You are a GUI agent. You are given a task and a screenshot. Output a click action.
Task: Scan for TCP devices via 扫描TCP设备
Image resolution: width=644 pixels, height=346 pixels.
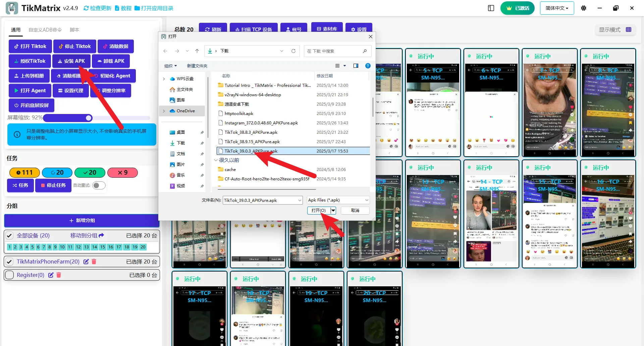254,30
